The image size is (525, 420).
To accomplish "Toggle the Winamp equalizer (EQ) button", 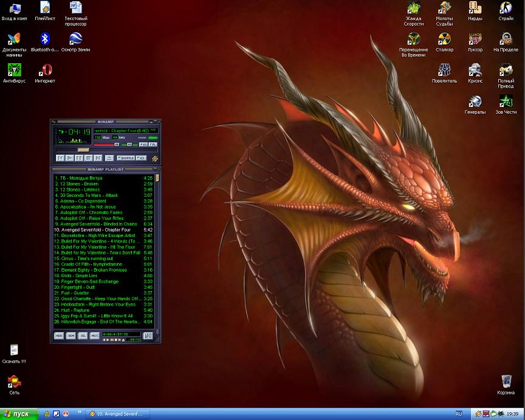I will tap(143, 144).
